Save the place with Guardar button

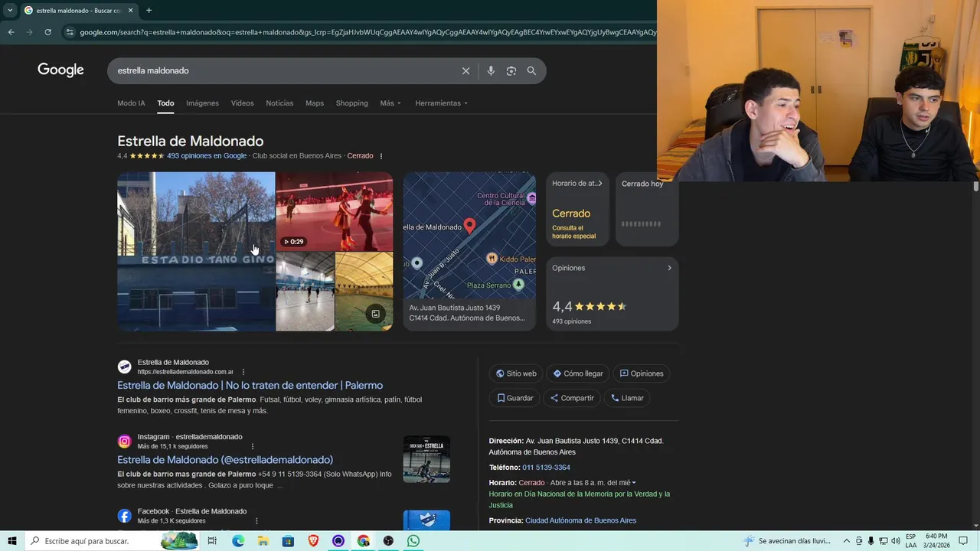pyautogui.click(x=514, y=398)
